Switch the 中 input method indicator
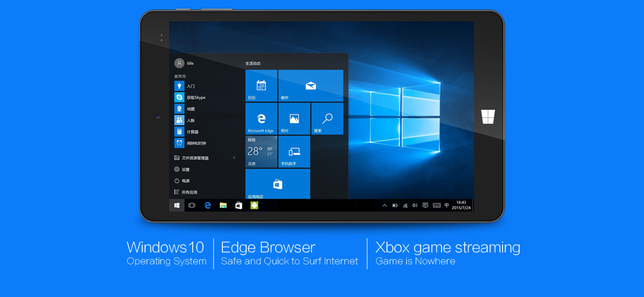Viewport: 644px width, 297px height. 447,206
